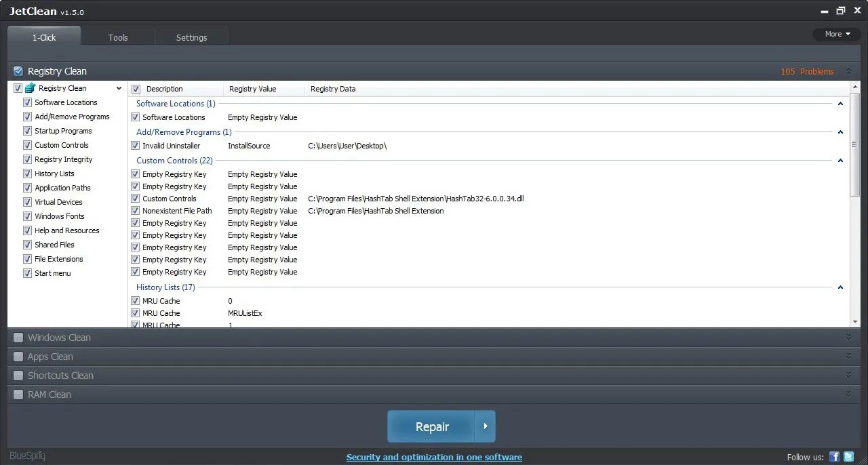Click the BlueSprig logo at bottom left

point(26,456)
